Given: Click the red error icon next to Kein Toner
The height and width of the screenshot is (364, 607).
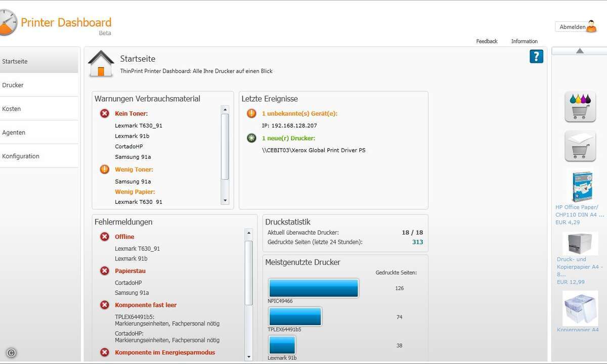Looking at the screenshot, I should coord(105,113).
